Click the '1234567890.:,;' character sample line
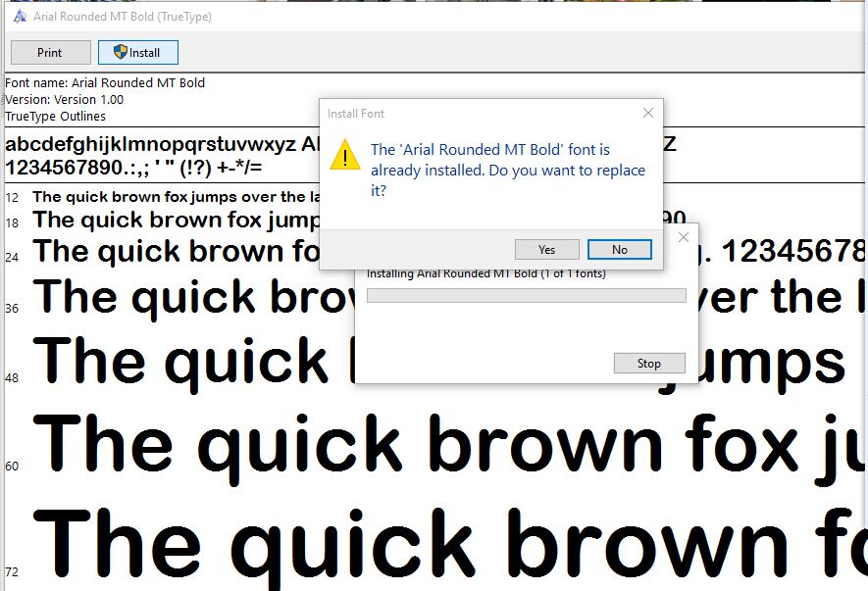 133,168
